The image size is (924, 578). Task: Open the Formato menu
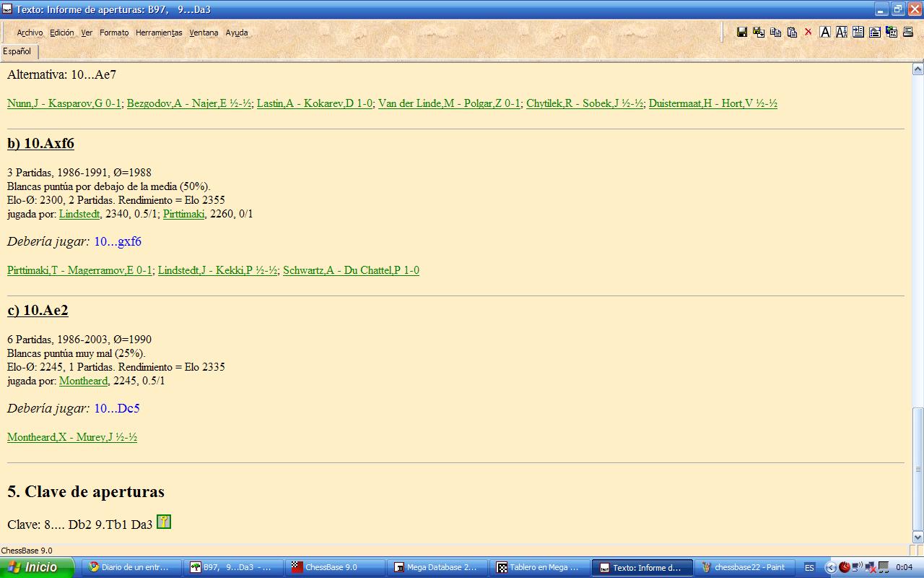pyautogui.click(x=114, y=33)
